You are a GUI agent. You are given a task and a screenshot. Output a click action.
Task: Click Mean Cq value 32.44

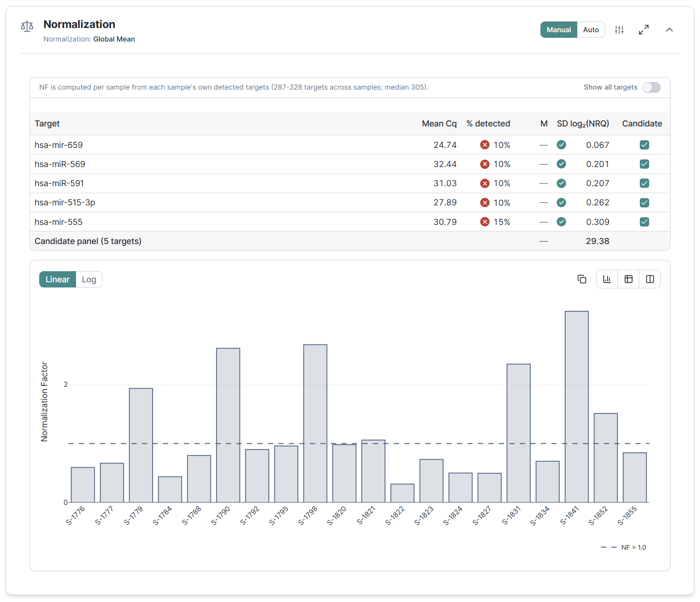[x=445, y=164]
